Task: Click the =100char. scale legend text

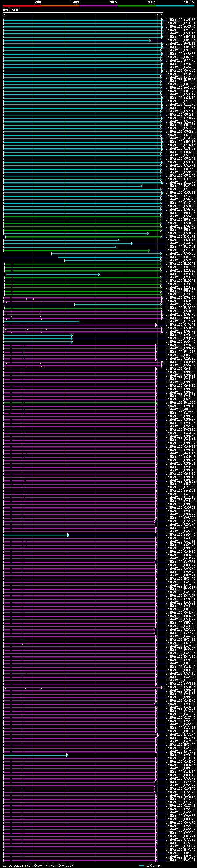Action: click(154, 866)
